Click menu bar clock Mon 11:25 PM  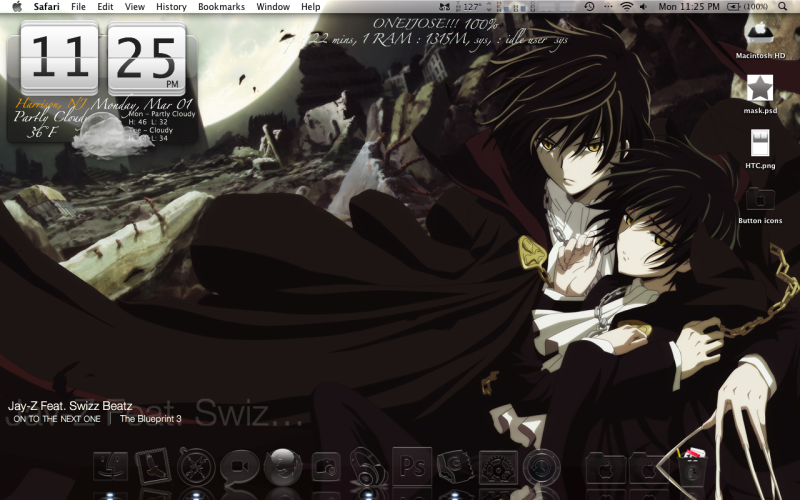689,7
